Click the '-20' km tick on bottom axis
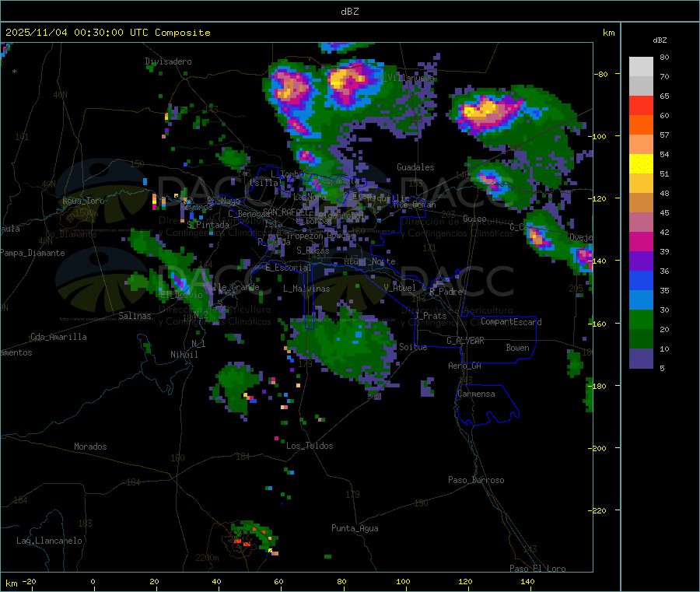Screen dimensions: 700x592 tap(30, 582)
